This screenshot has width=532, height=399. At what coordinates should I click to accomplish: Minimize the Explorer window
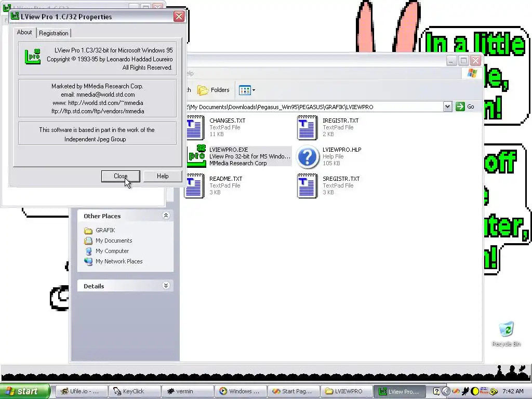point(451,60)
